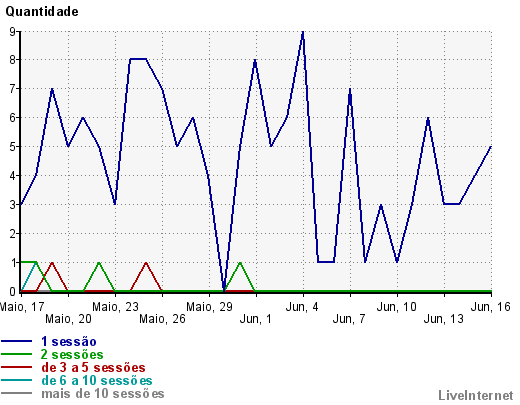
Task: Click the teal line swatch for 6 a 10 sessões
Action: click(16, 380)
